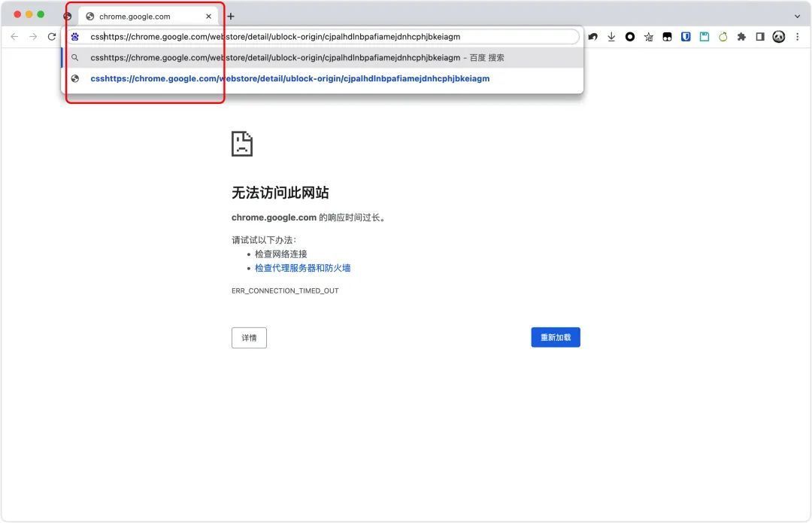
Task: Open a new tab with the plus button
Action: pos(231,17)
